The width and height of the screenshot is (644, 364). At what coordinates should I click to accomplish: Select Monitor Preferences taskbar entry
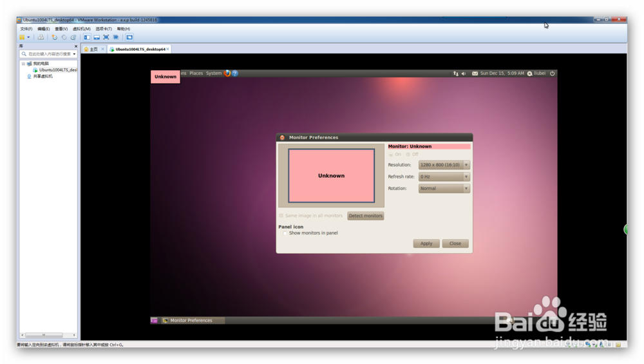click(191, 320)
